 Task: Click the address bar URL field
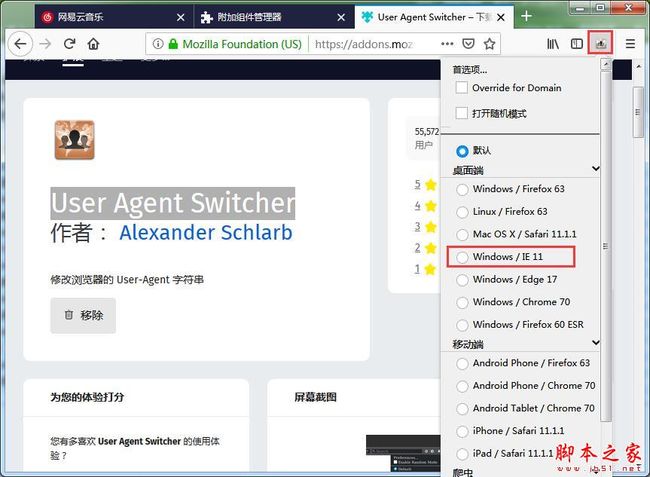[x=365, y=44]
